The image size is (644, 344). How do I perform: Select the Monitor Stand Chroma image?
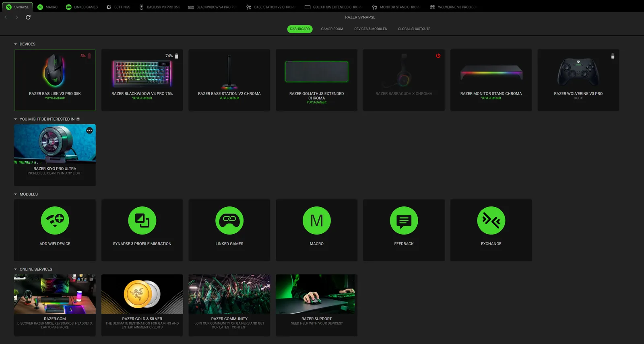(x=491, y=73)
